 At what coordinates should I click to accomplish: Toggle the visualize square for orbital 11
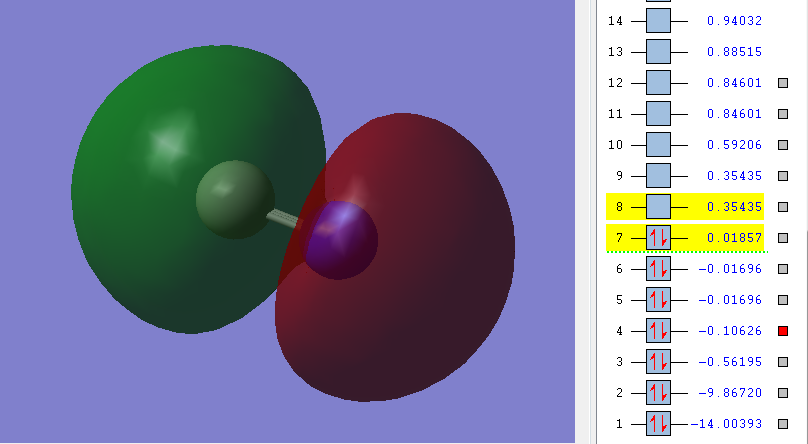(x=783, y=114)
